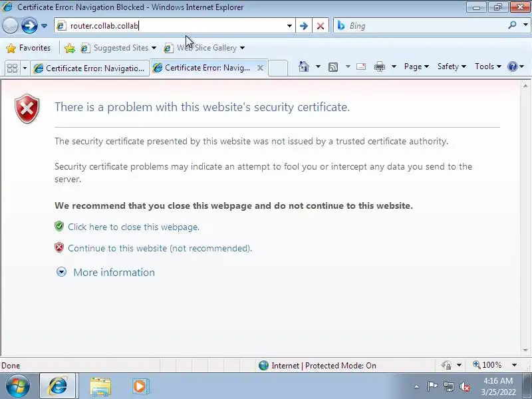Click the RSS Feeds toolbar icon
The image size is (532, 399).
pyautogui.click(x=333, y=67)
